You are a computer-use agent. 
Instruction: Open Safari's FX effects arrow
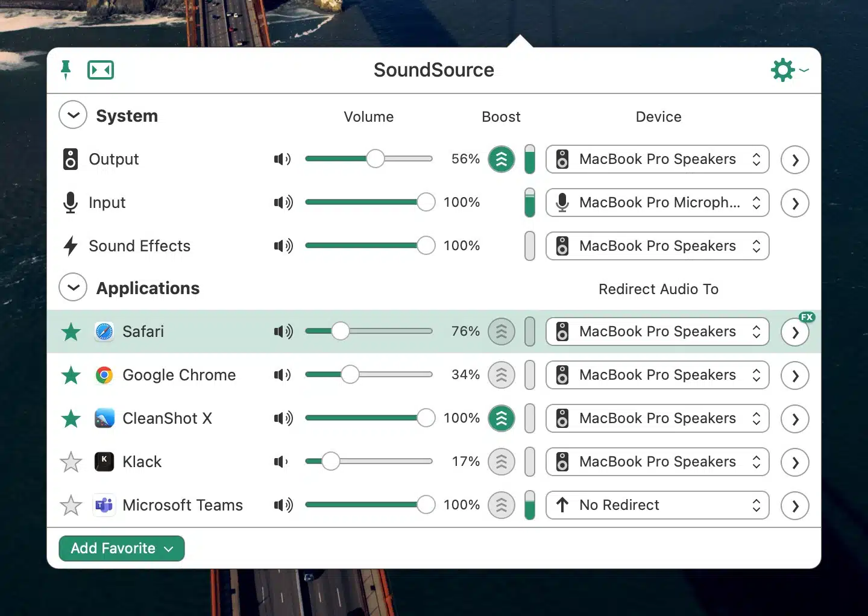794,332
